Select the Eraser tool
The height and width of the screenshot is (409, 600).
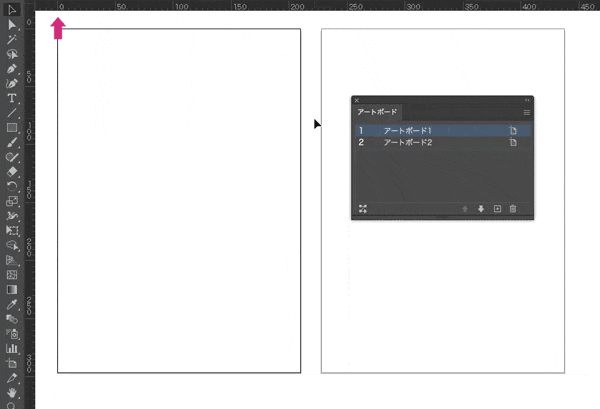point(12,172)
